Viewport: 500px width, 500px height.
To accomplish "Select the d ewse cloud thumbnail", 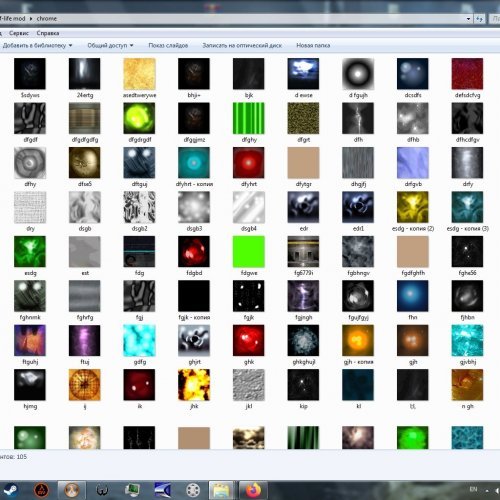I will pos(303,74).
